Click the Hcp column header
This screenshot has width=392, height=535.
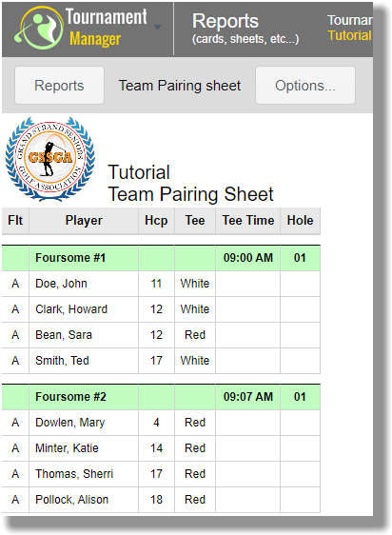click(156, 221)
